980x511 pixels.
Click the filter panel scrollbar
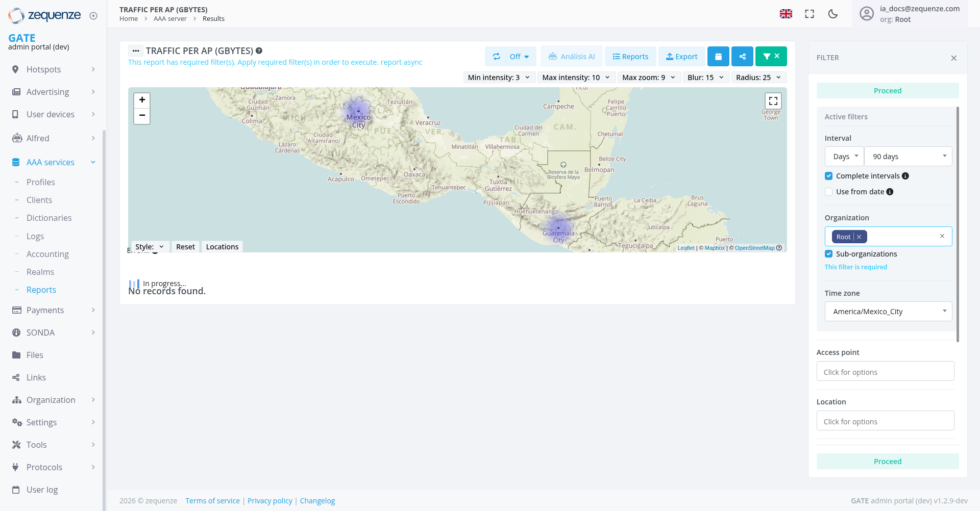click(x=958, y=224)
